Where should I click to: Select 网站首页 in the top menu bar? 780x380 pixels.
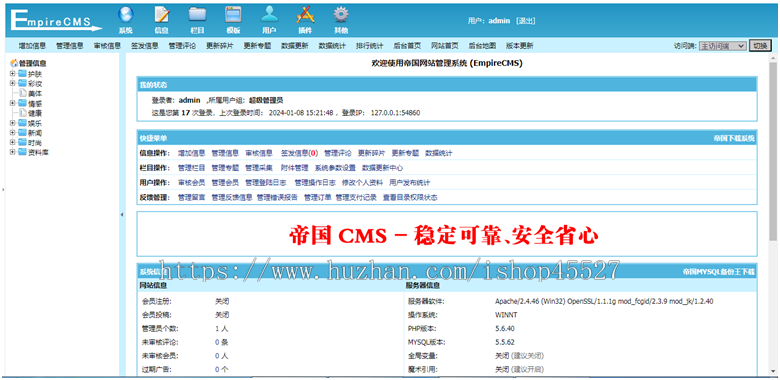tap(445, 46)
